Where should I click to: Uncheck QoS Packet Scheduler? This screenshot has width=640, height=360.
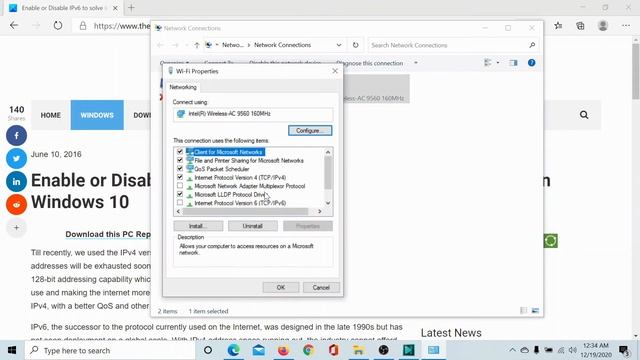(x=180, y=169)
